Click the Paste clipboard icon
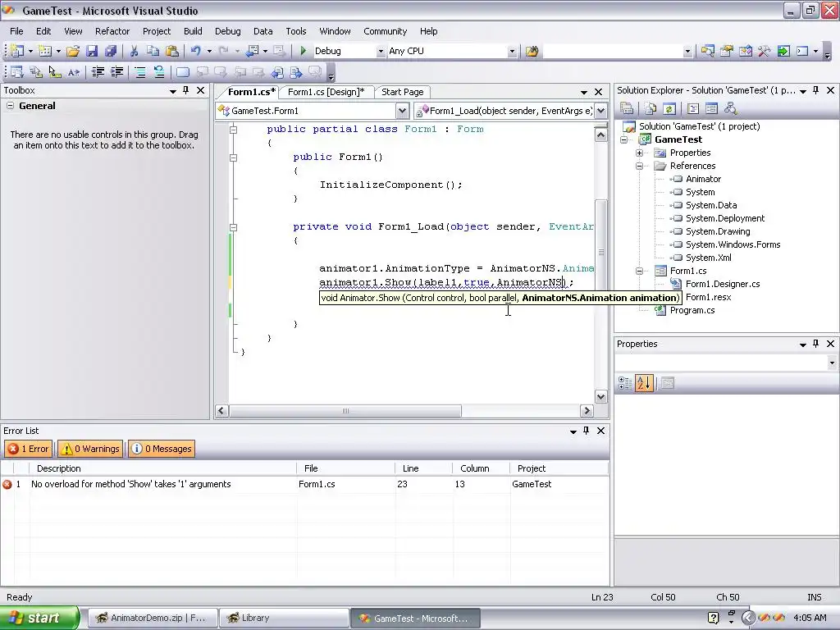Screen dimensions: 840x630 pos(172,51)
